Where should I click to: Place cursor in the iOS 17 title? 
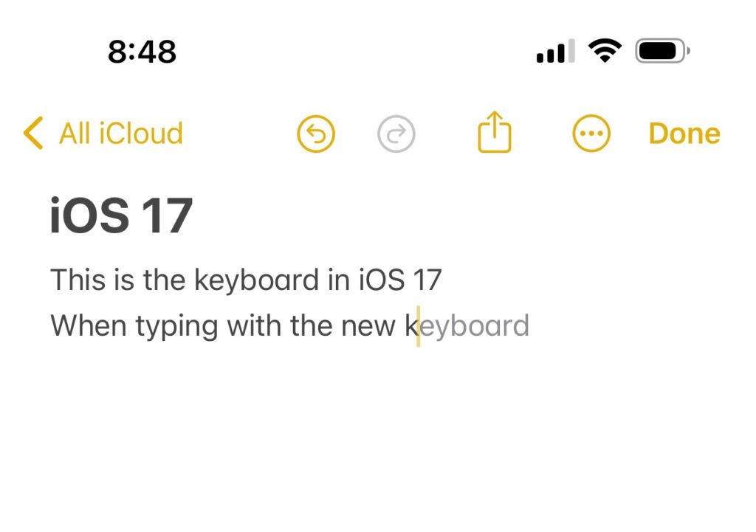pos(121,216)
